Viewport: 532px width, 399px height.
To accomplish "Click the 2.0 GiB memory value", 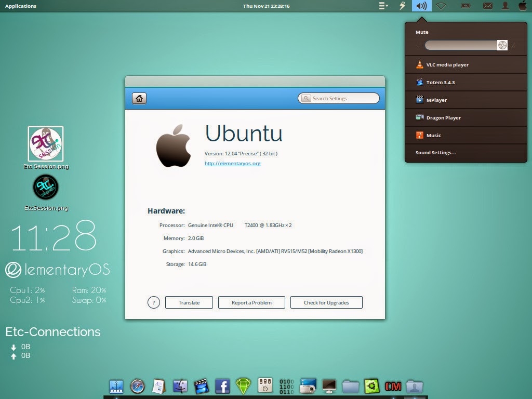I will point(196,238).
